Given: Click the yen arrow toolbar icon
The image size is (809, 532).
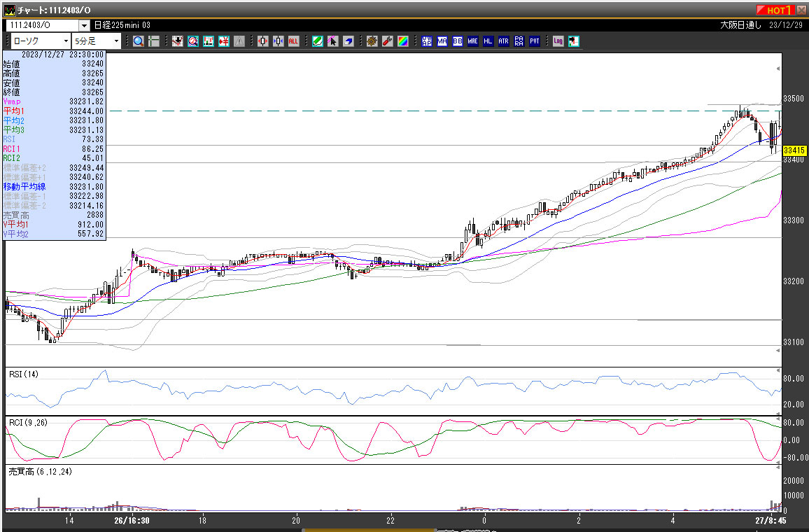Looking at the screenshot, I should pos(224,41).
